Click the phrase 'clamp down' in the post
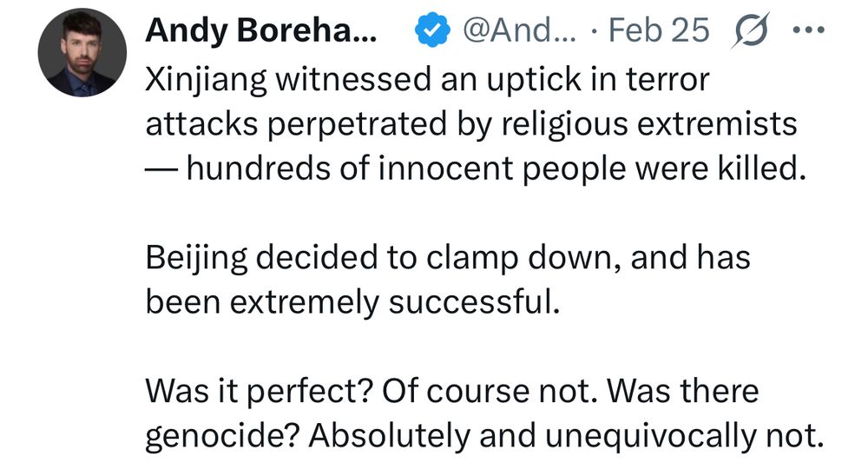 click(x=520, y=259)
